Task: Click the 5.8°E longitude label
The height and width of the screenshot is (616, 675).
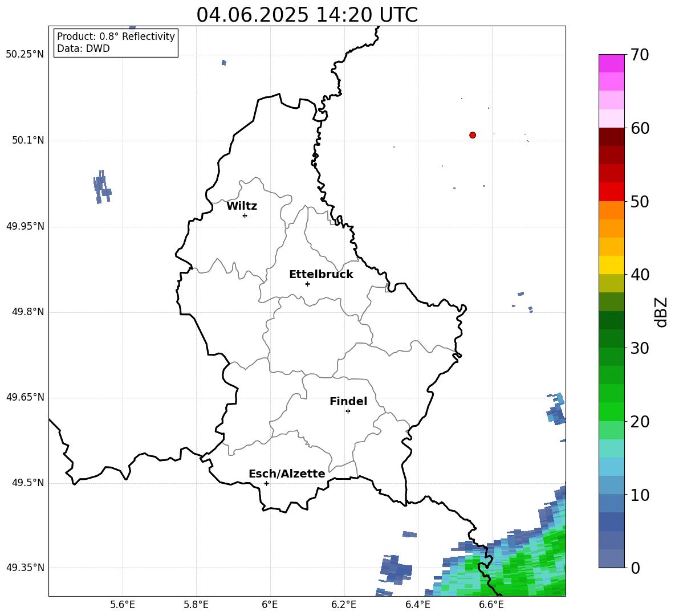Action: [196, 605]
